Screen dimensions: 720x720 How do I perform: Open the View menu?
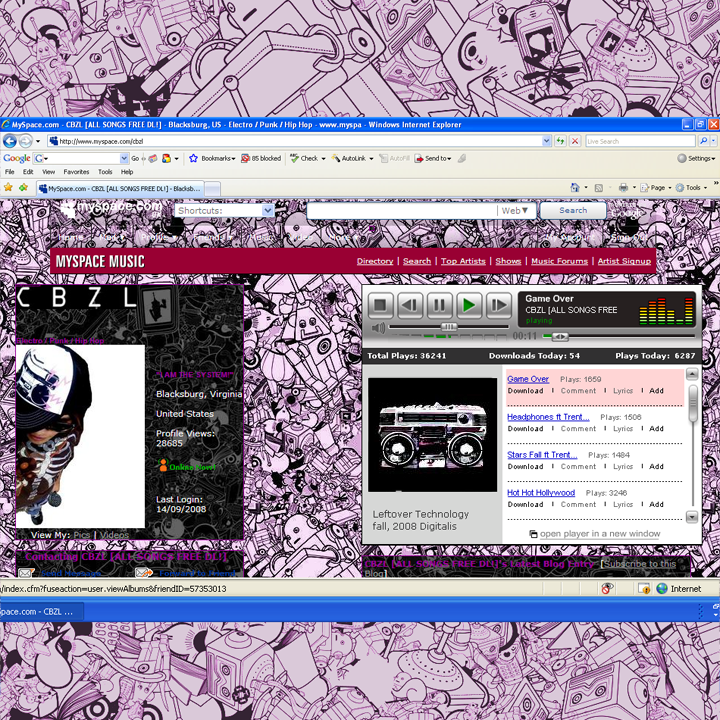pyautogui.click(x=49, y=172)
